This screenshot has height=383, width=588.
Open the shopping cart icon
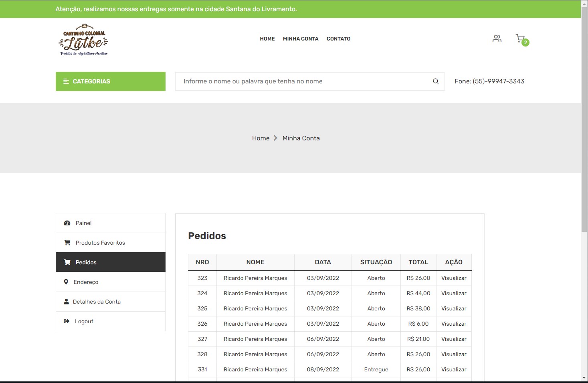click(520, 39)
